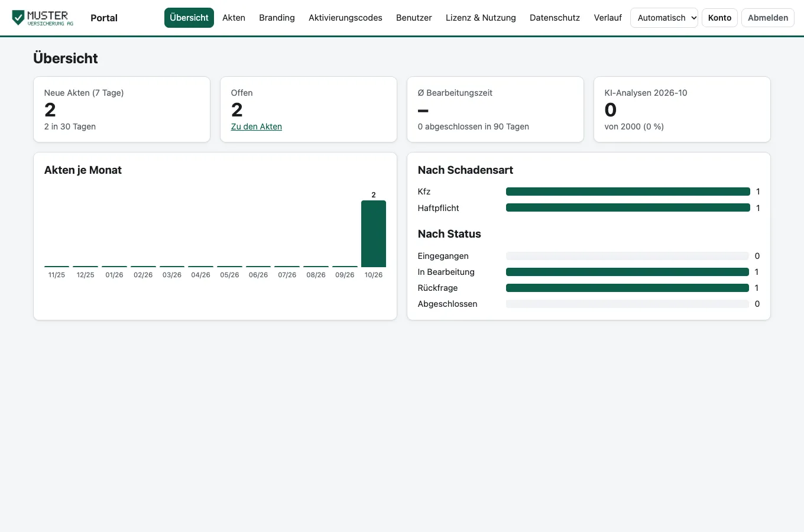Navigate to Lizenz & Nutzung
This screenshot has width=804, height=532.
(481, 18)
